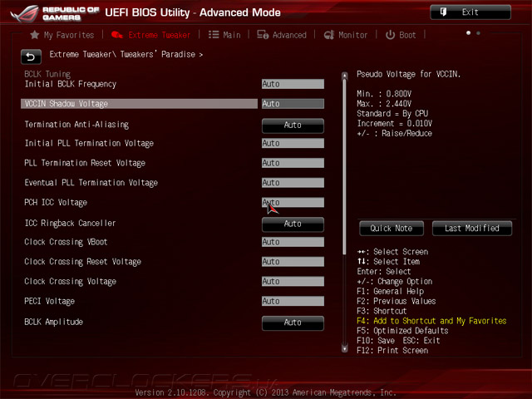Click the VCCIN Shadow Voltage value field

point(293,103)
